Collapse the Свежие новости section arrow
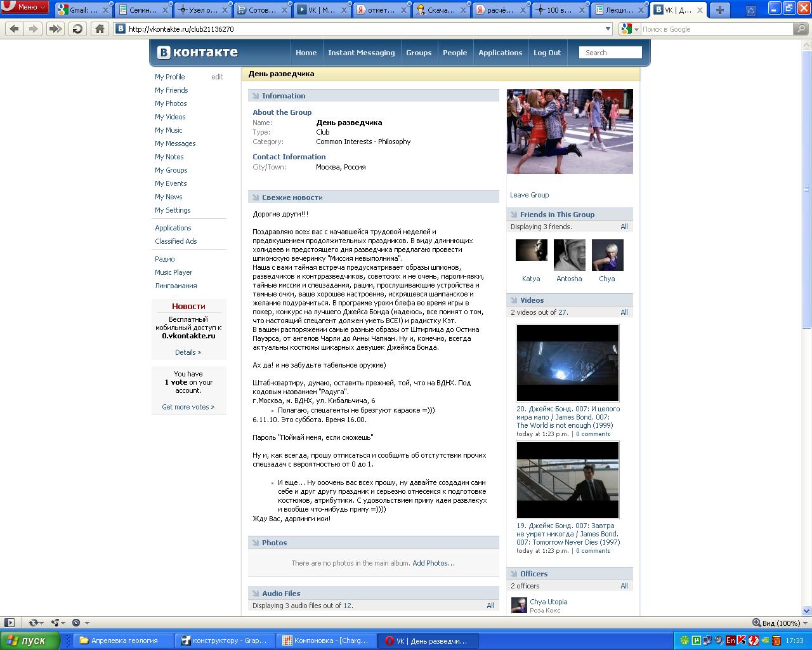Viewport: 812px width, 650px height. [x=256, y=197]
